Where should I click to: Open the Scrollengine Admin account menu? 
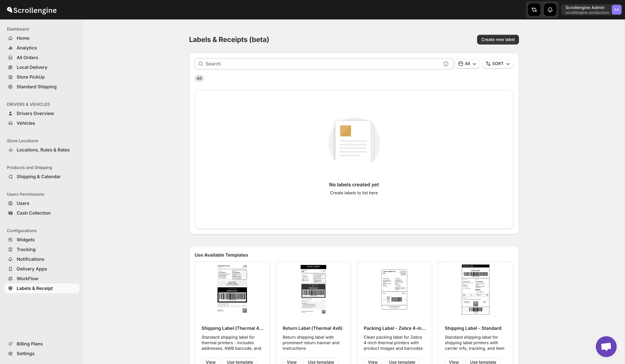point(587,10)
